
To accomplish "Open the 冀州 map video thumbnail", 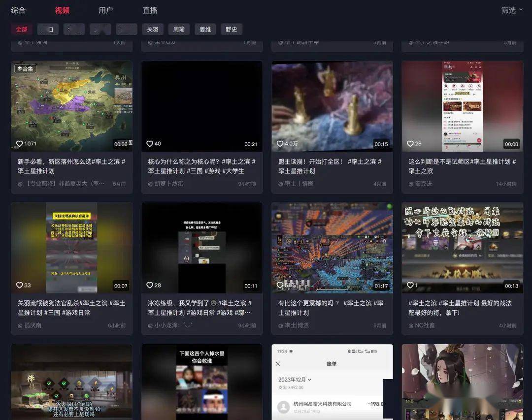I will click(71, 106).
